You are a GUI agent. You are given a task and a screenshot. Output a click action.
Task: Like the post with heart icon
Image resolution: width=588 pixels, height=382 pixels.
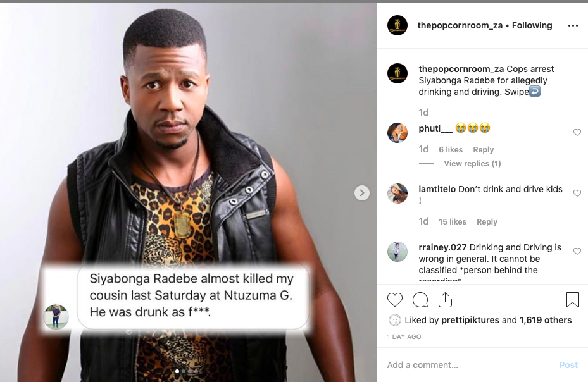(395, 300)
